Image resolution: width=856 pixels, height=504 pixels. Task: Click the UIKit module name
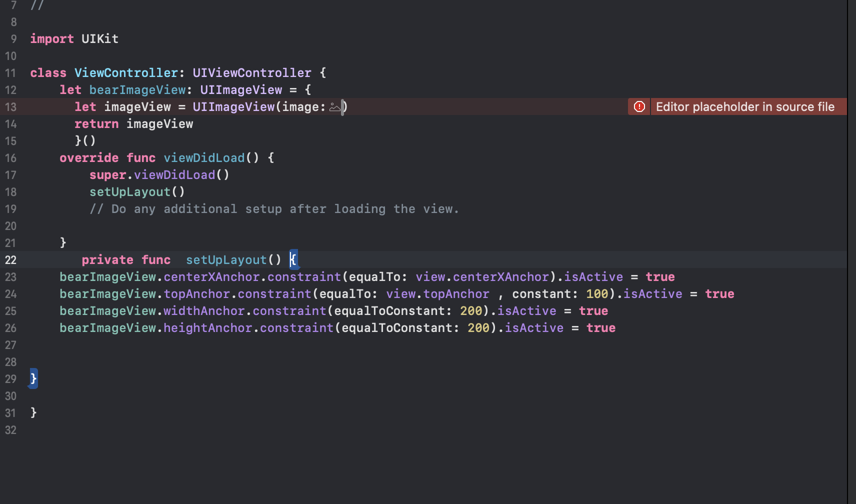(100, 39)
